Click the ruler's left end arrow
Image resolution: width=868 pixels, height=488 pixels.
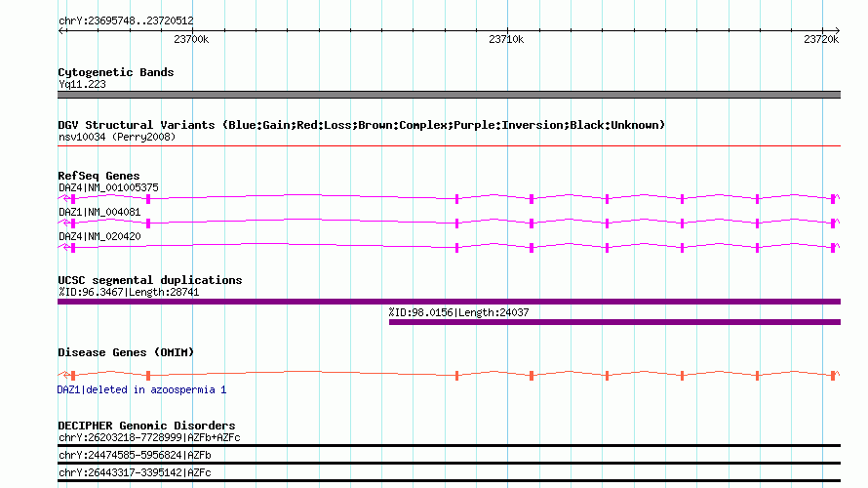pyautogui.click(x=60, y=30)
